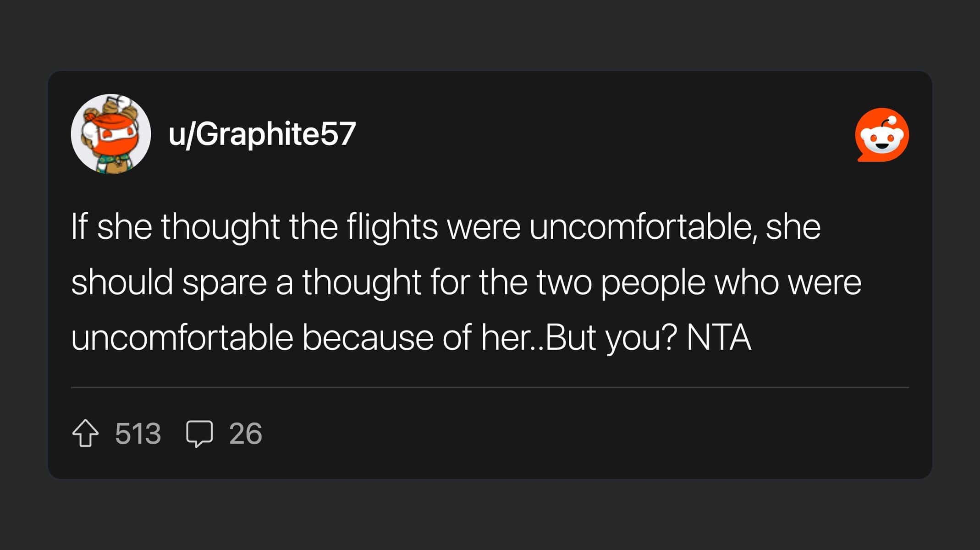This screenshot has height=550, width=980.
Task: Click the word "flights" in the comment
Action: tap(392, 227)
